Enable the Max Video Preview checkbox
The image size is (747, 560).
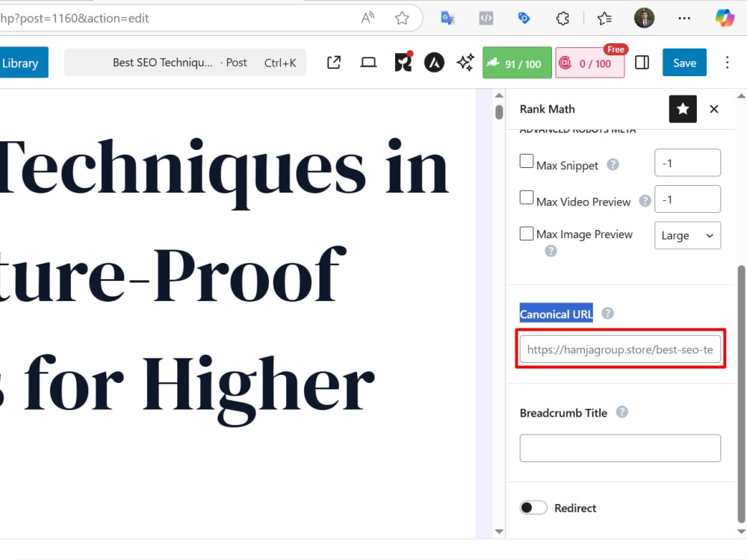pos(527,198)
